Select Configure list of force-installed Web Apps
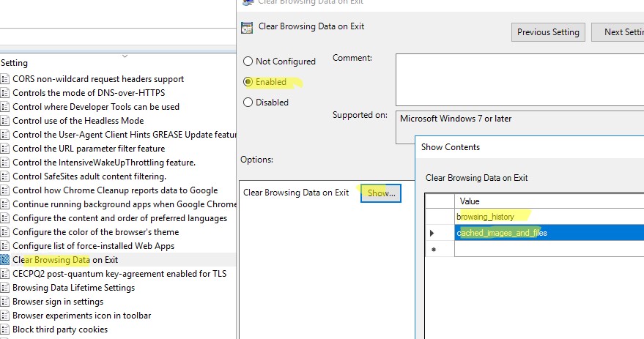 (94, 246)
